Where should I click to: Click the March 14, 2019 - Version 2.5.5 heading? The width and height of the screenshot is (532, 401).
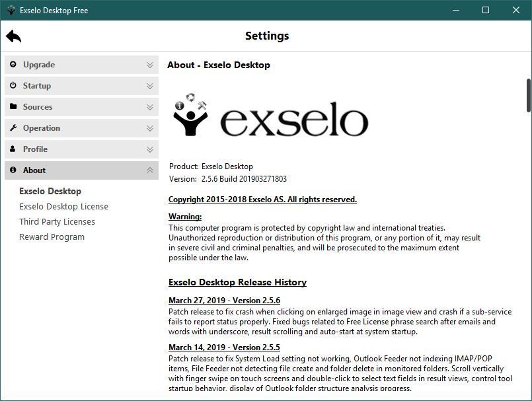(224, 347)
